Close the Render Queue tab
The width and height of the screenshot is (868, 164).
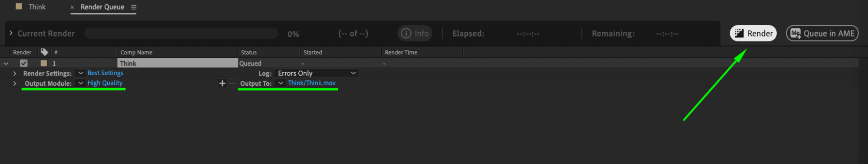pos(72,7)
